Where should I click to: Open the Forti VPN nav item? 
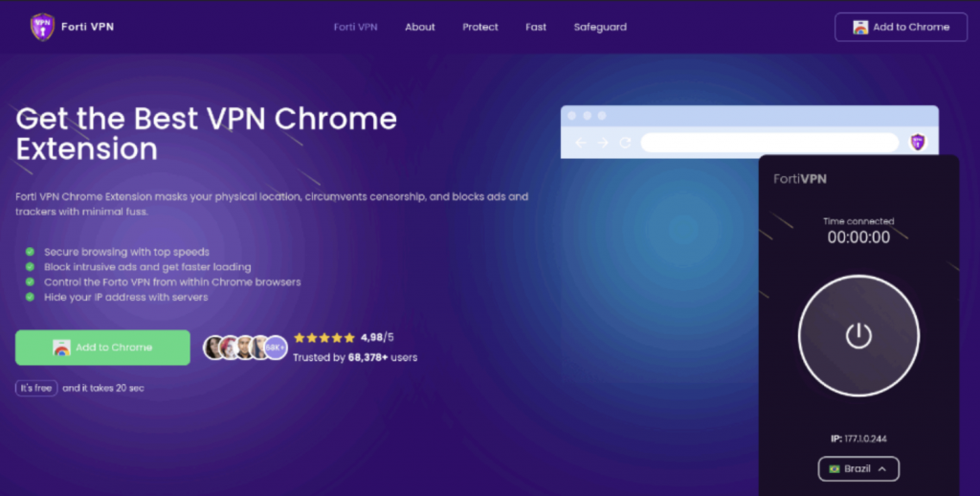[x=355, y=27]
